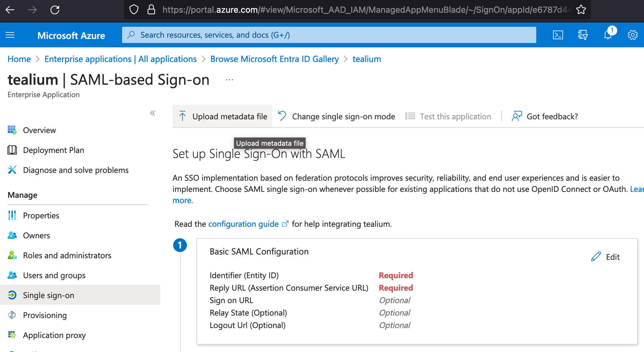Open portal settings gear icon
The width and height of the screenshot is (644, 352).
pyautogui.click(x=632, y=35)
